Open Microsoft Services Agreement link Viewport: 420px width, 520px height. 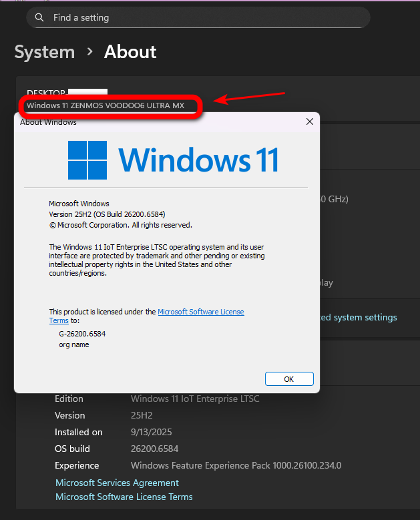click(117, 483)
